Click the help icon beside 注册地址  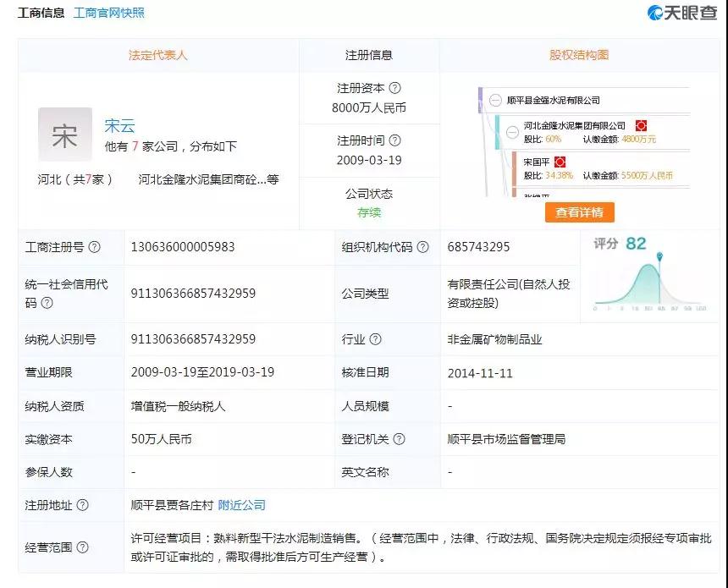coord(82,505)
